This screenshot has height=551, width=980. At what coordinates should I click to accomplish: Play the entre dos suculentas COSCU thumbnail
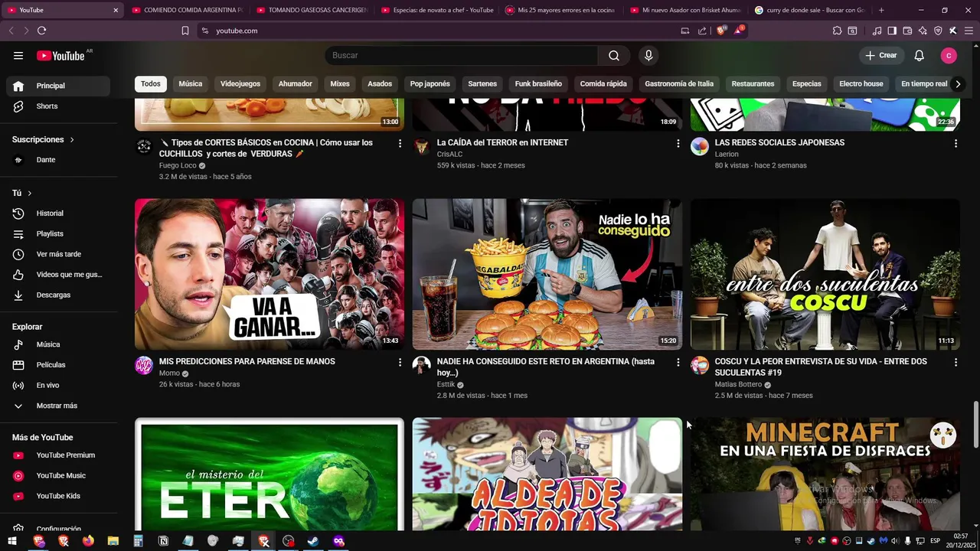pyautogui.click(x=825, y=274)
